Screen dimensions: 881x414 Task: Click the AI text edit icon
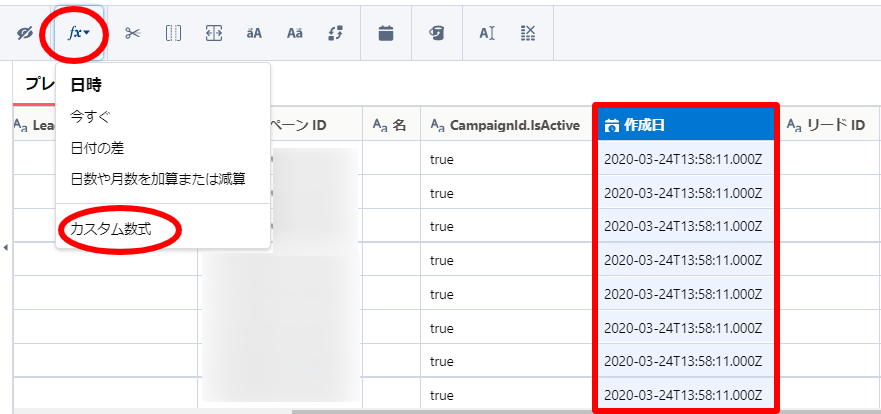point(487,33)
